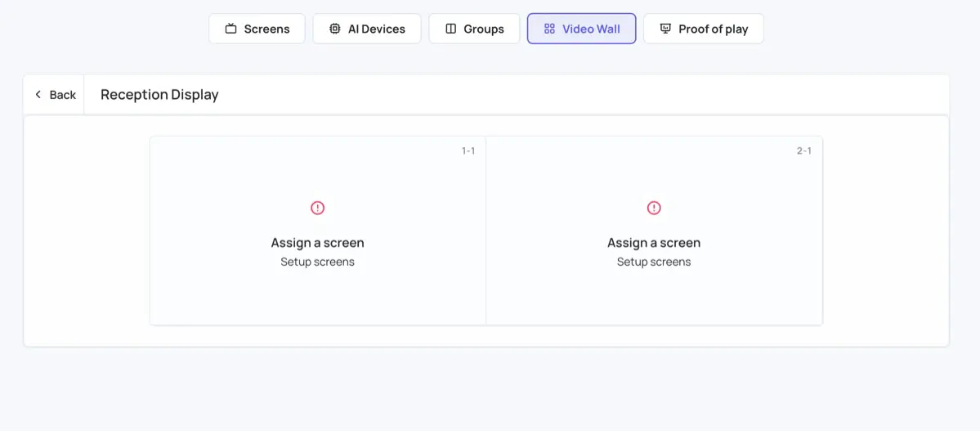980x431 pixels.
Task: Click the Reception Display title
Action: (159, 94)
